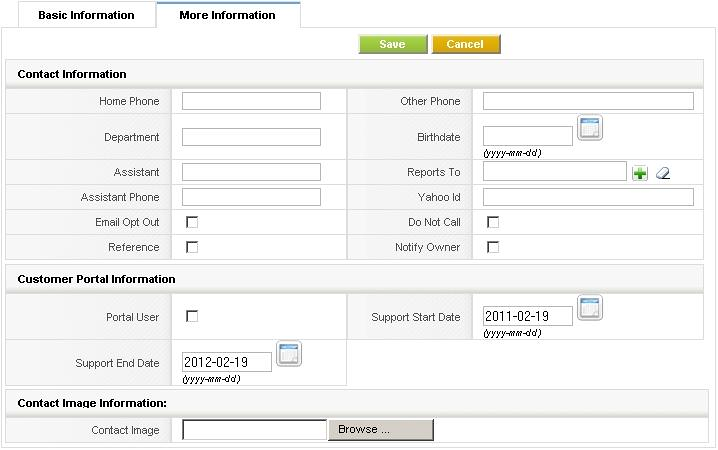The height and width of the screenshot is (450, 718).
Task: Switch to the Basic Information tab
Action: (x=87, y=15)
